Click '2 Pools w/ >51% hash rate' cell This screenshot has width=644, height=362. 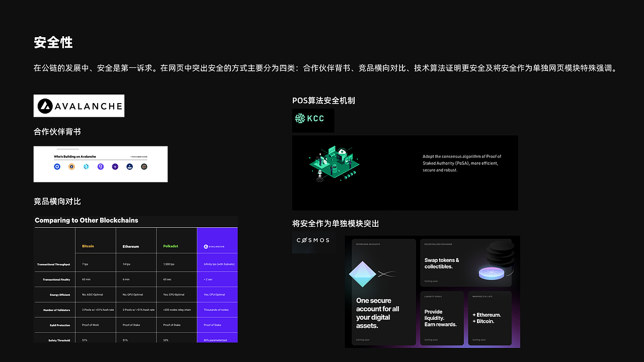[x=139, y=310]
